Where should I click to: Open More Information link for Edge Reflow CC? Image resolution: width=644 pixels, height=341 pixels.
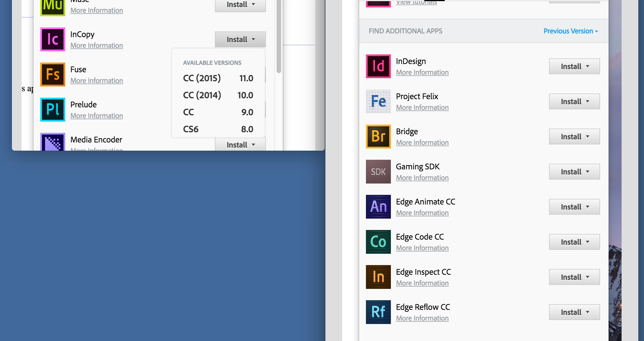[422, 318]
